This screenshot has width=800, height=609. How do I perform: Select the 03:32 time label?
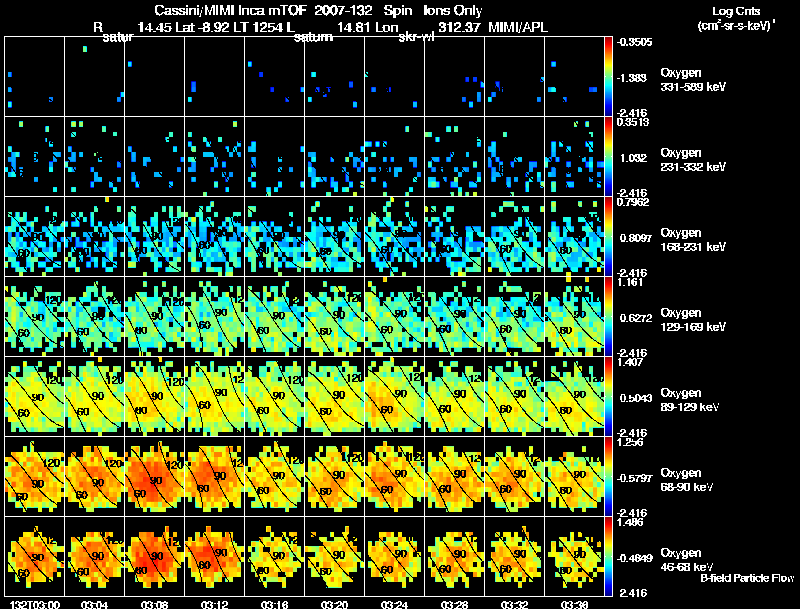pos(514,605)
